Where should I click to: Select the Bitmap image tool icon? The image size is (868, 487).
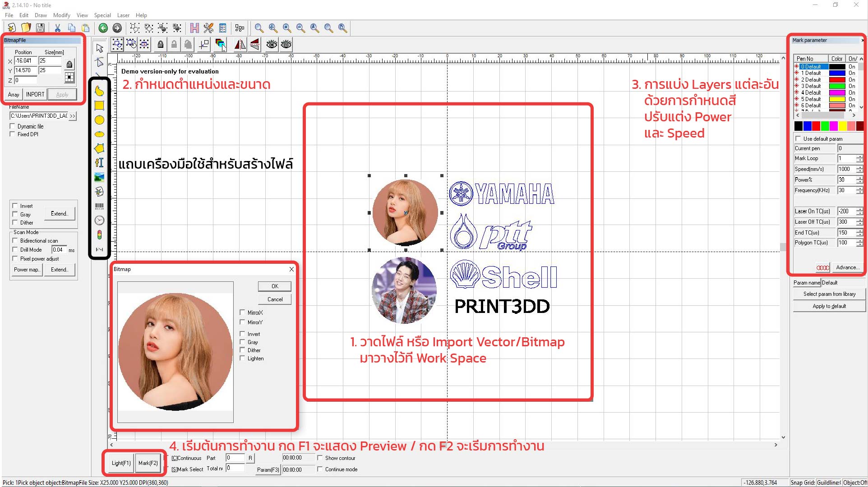pos(99,177)
